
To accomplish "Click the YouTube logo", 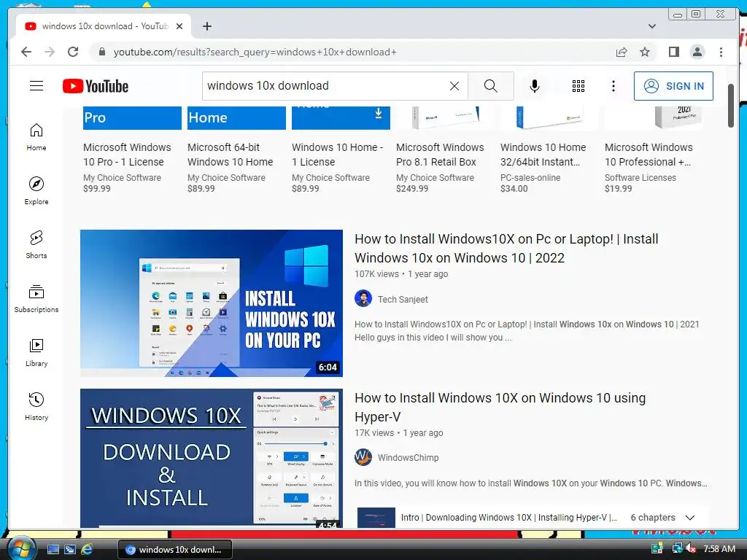I will coord(96,86).
